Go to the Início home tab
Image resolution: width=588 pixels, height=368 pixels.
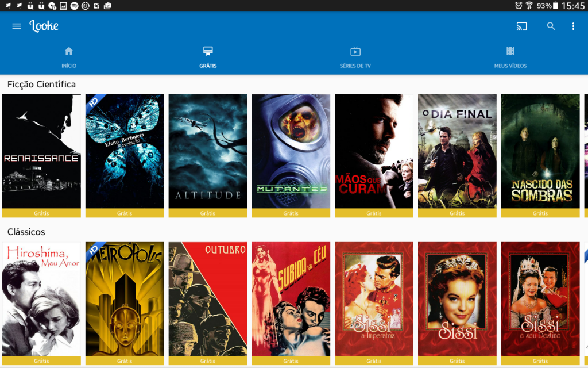69,57
